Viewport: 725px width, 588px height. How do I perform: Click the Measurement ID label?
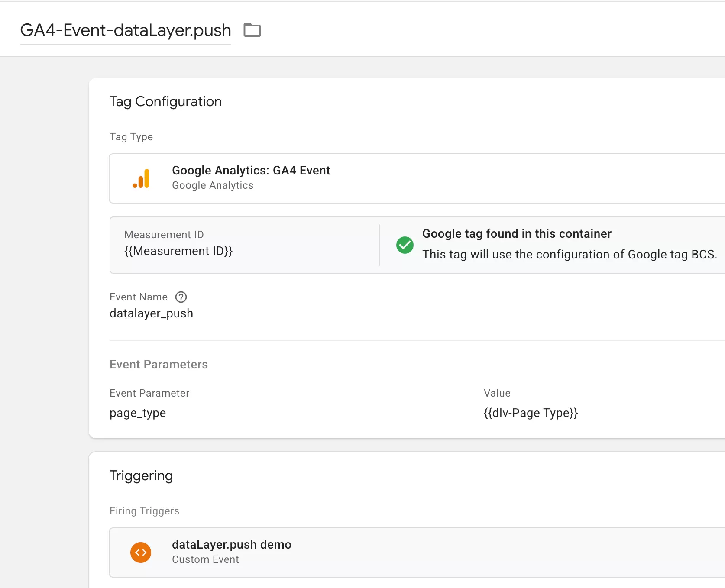pos(164,235)
